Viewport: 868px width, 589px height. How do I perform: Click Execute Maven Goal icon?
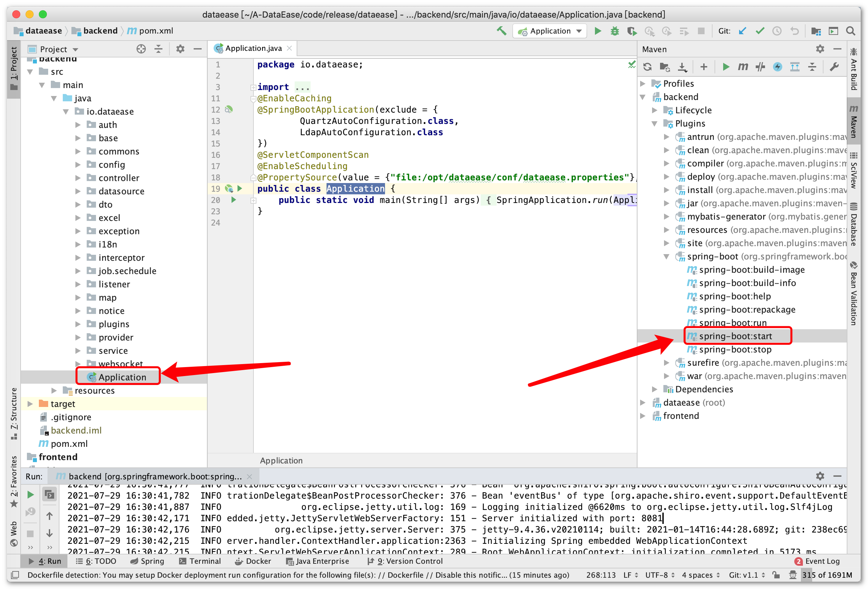point(742,67)
